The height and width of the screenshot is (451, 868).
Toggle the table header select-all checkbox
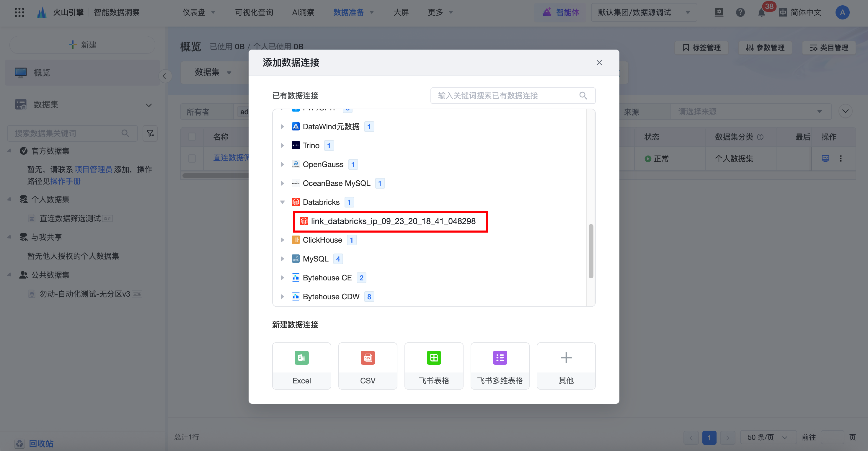click(192, 137)
